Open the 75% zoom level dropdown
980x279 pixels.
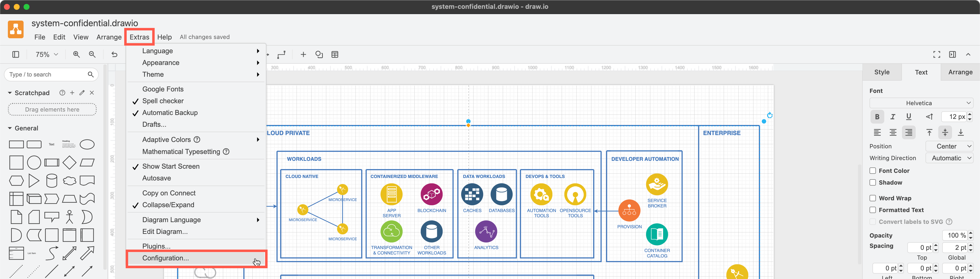pos(46,54)
